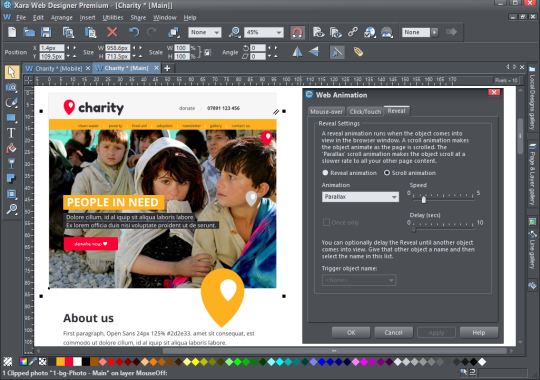Select the Transparency glass tool
540x380 pixels.
click(x=11, y=163)
